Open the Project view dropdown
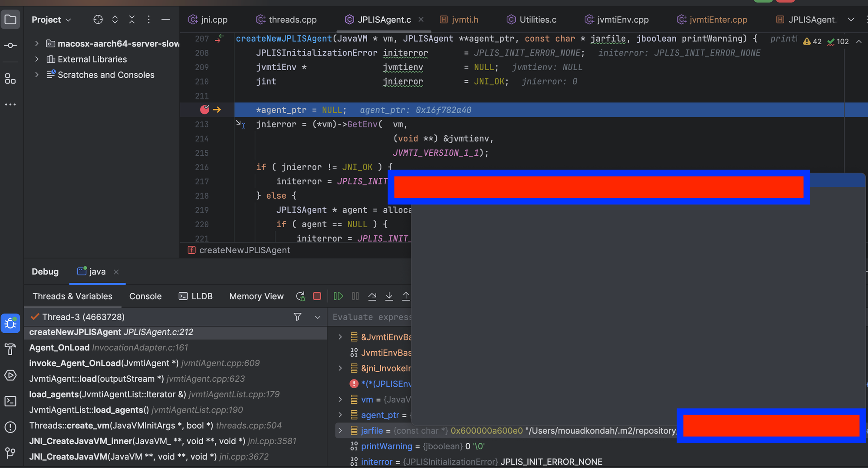Image resolution: width=868 pixels, height=468 pixels. pyautogui.click(x=51, y=20)
